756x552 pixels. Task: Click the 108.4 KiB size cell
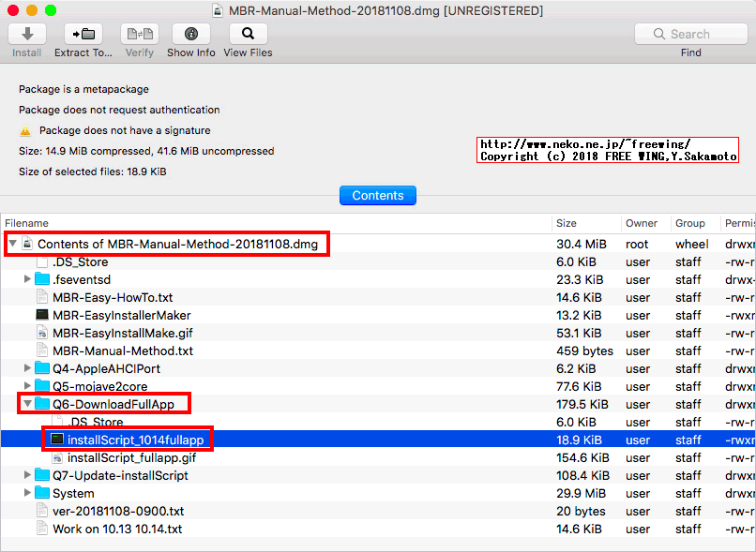(x=582, y=476)
